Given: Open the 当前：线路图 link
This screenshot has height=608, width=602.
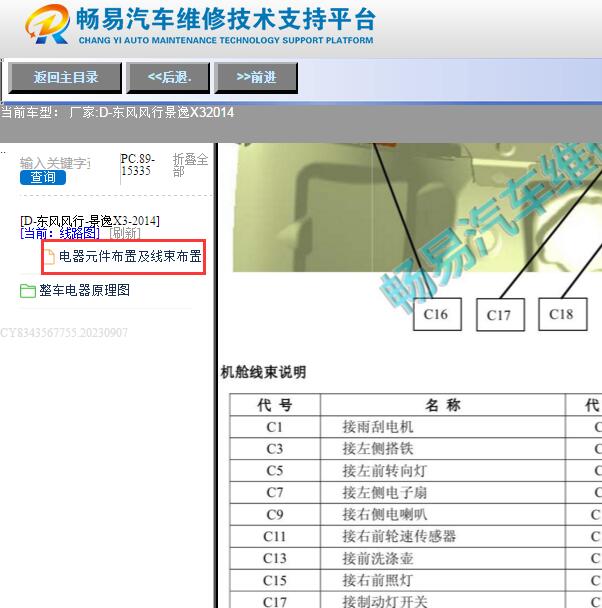Looking at the screenshot, I should [x=60, y=233].
